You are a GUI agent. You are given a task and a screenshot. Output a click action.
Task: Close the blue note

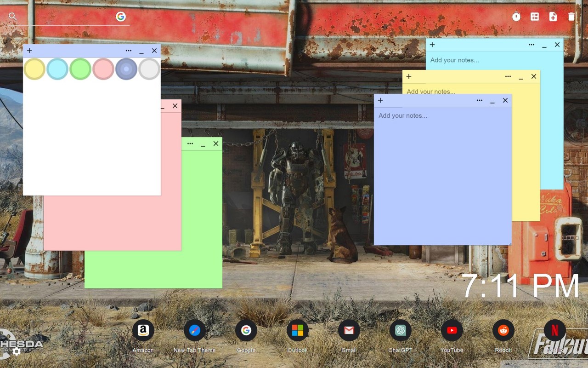[x=505, y=100]
